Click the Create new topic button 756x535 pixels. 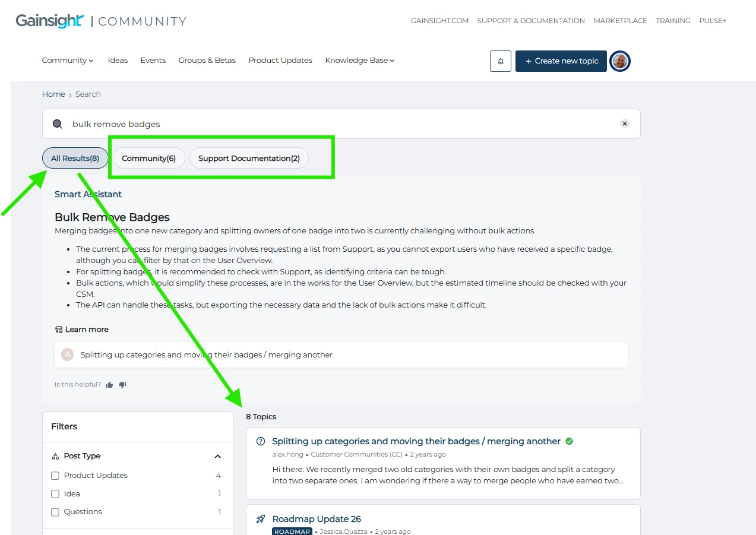click(x=561, y=61)
